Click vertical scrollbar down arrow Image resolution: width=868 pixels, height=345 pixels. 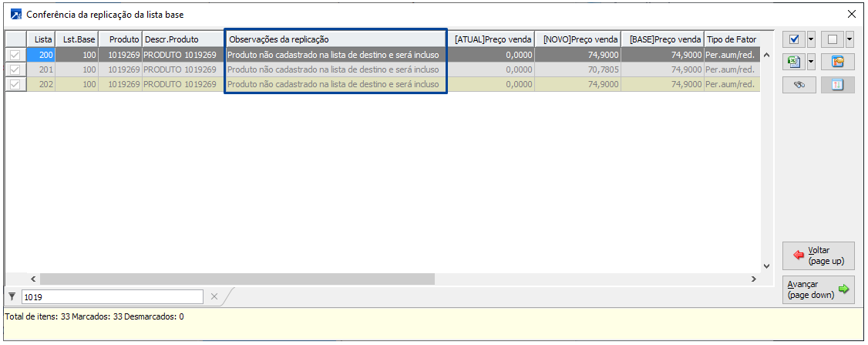[x=767, y=266]
